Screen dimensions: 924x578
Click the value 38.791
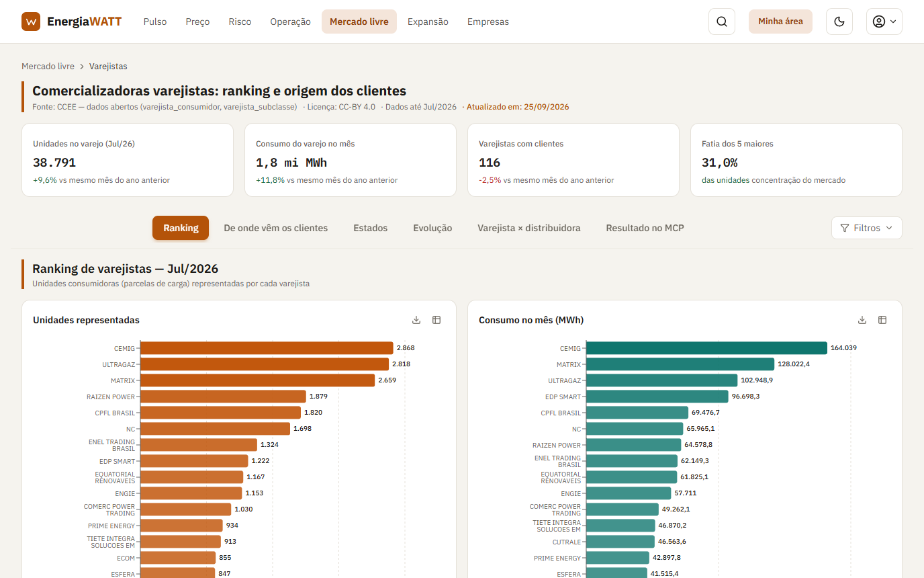(x=54, y=163)
